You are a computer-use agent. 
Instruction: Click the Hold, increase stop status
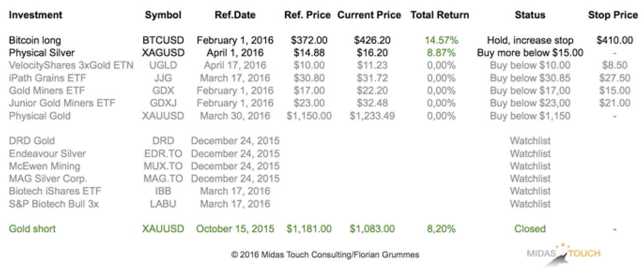(530, 41)
